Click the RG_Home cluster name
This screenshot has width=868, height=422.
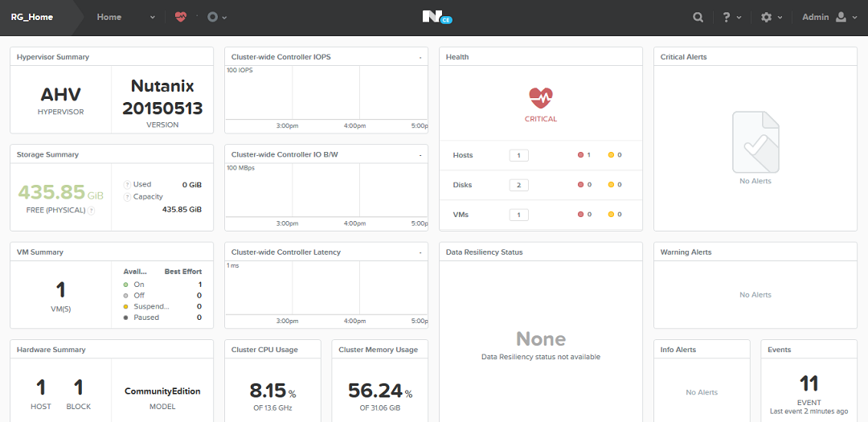[32, 17]
